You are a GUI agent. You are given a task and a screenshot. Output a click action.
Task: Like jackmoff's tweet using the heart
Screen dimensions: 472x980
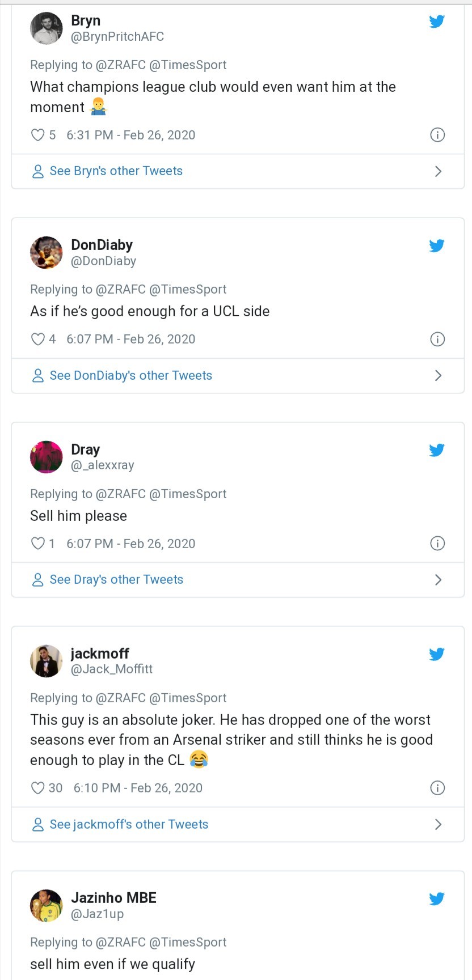pos(37,787)
